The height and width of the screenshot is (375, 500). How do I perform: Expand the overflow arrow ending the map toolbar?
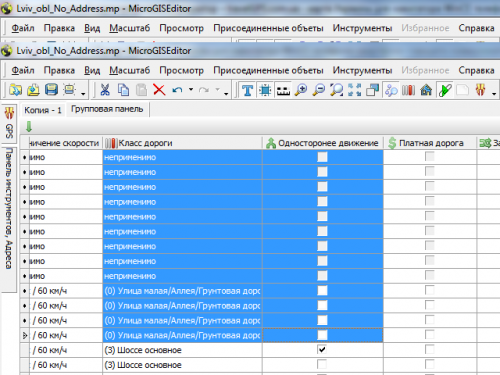coord(494,94)
